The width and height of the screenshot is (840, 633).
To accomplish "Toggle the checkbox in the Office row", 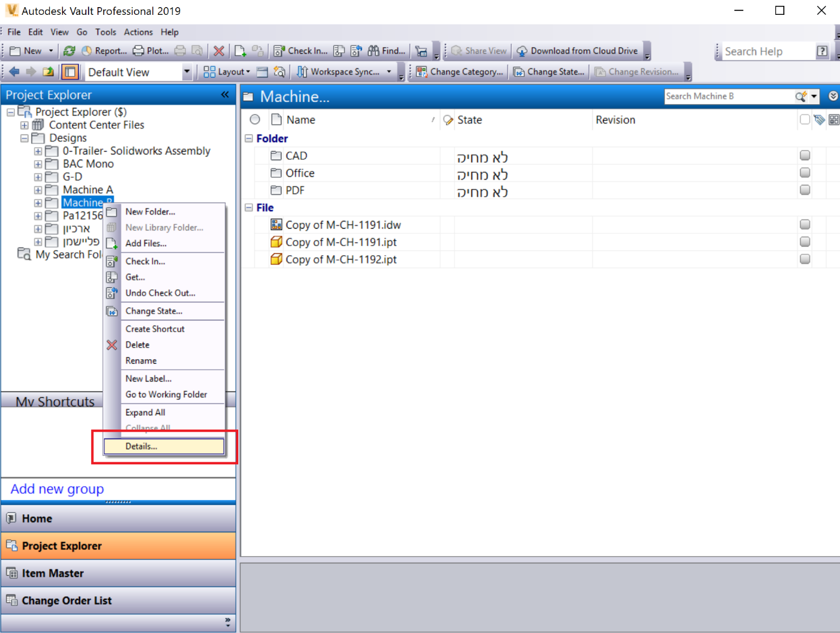I will coord(804,172).
